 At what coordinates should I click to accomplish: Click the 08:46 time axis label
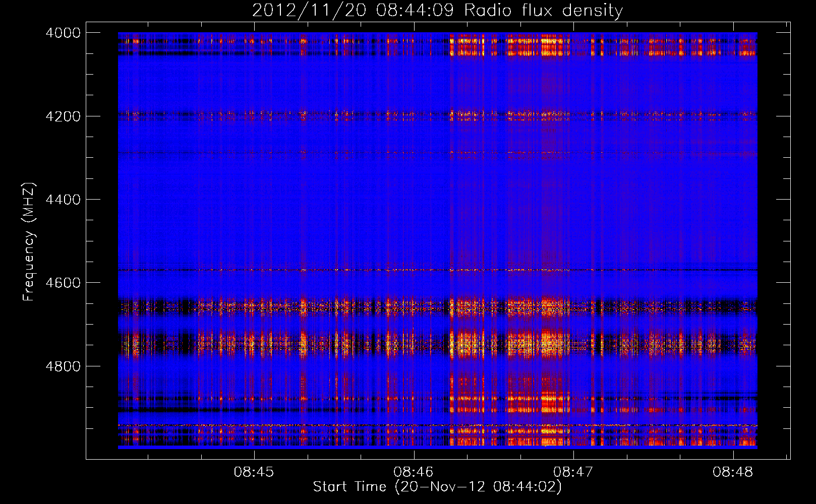click(414, 472)
